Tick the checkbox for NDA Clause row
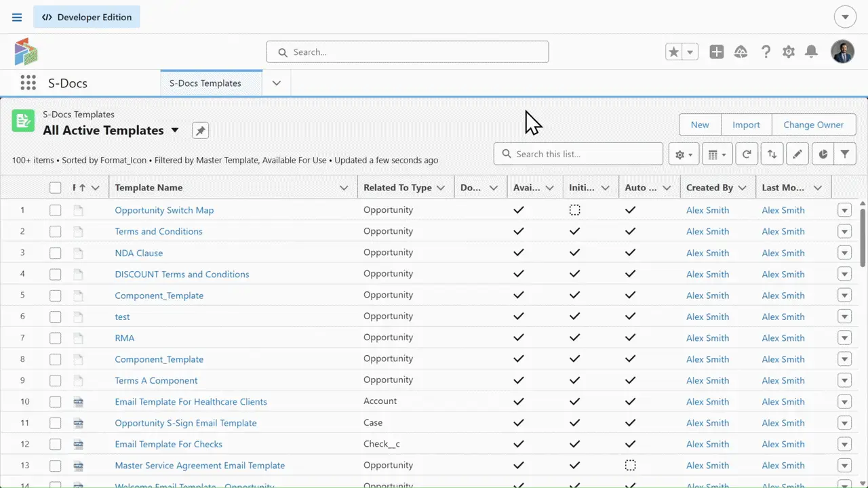 tap(55, 253)
